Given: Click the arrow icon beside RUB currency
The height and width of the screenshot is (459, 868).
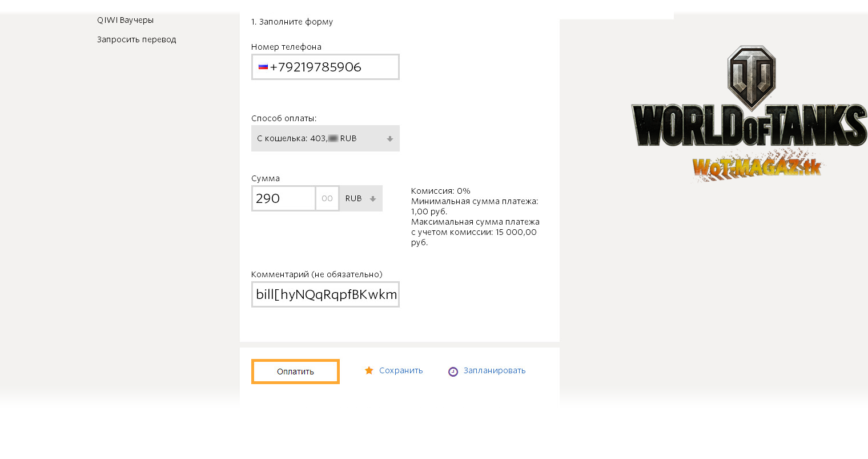Looking at the screenshot, I should [x=373, y=199].
